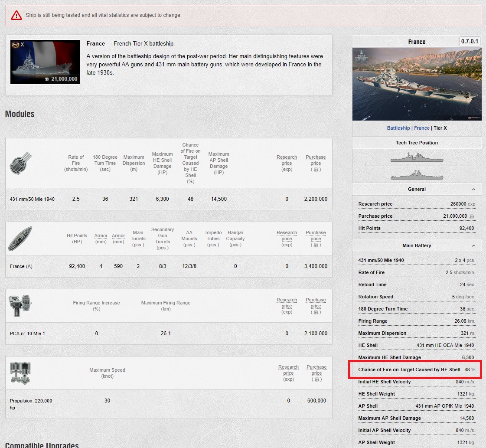Click the ship hull module icon
486x448 pixels.
click(20, 239)
